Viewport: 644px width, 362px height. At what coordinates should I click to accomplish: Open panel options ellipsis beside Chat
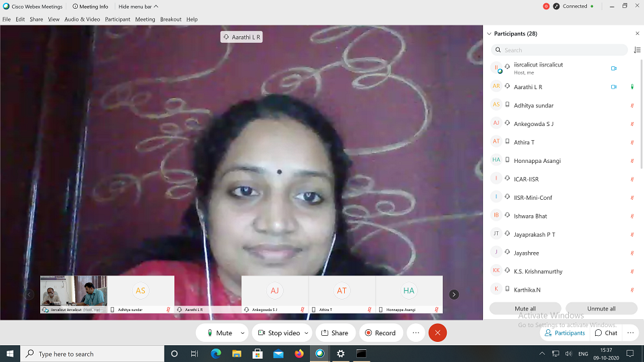(x=630, y=333)
